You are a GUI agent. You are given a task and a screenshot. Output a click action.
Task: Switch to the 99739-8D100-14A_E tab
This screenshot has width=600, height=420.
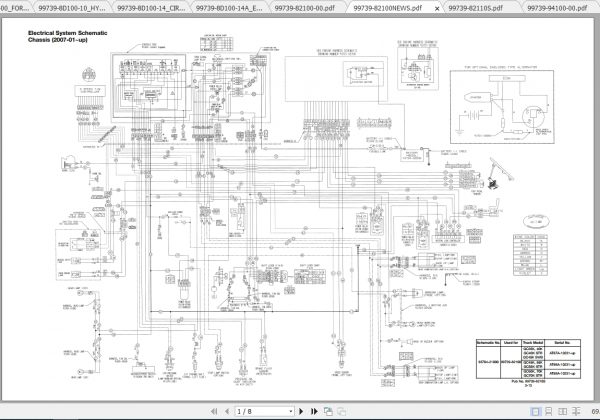(230, 8)
